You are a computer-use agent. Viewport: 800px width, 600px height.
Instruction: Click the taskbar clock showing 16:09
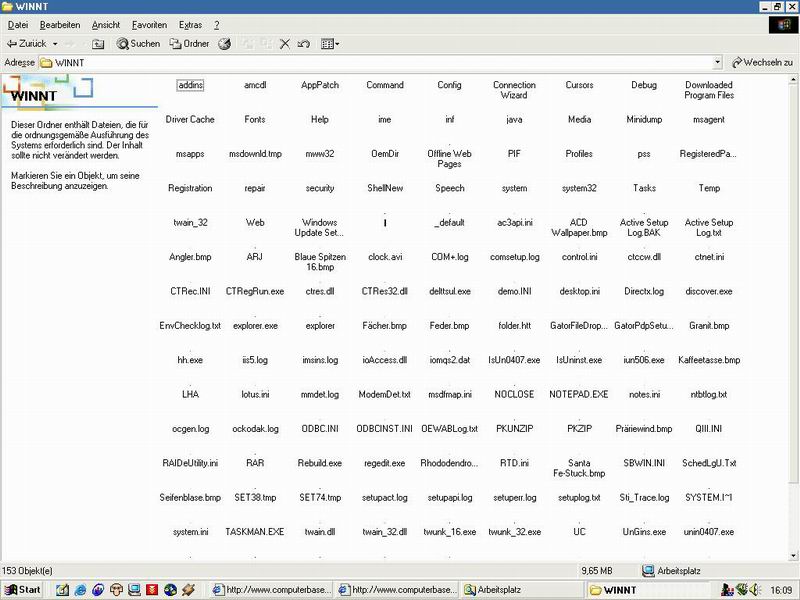click(781, 590)
